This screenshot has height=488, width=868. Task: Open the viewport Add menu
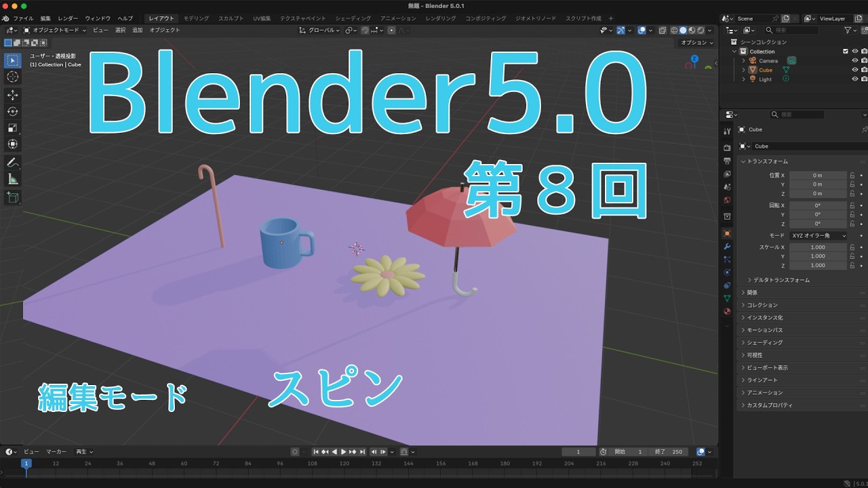(138, 30)
